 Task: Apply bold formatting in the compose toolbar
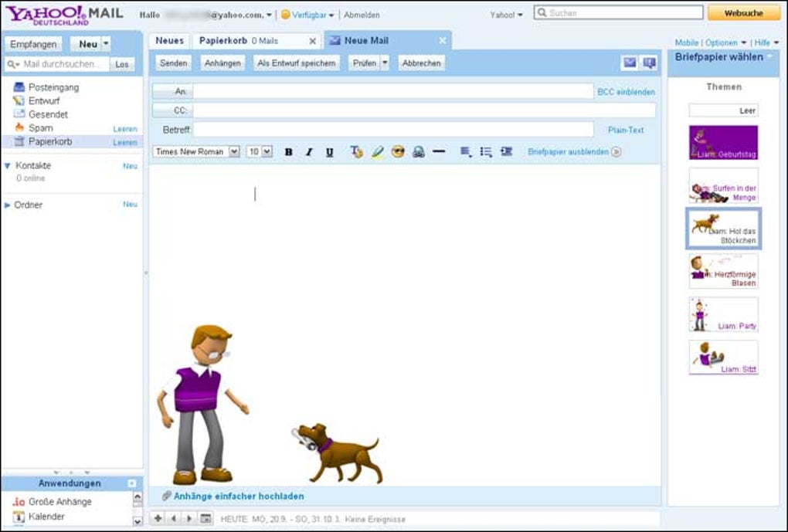coord(289,153)
